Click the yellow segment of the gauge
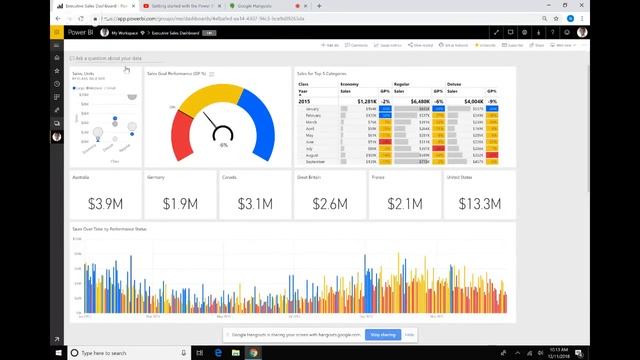 point(211,97)
